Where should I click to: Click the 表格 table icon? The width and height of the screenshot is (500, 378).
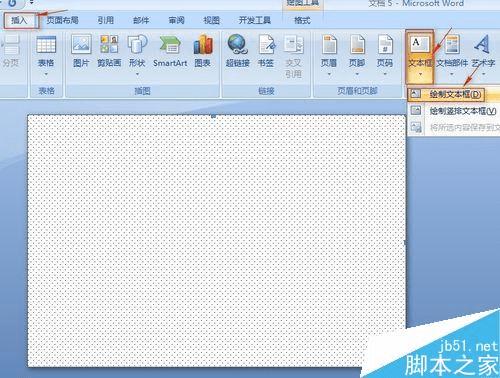(46, 45)
